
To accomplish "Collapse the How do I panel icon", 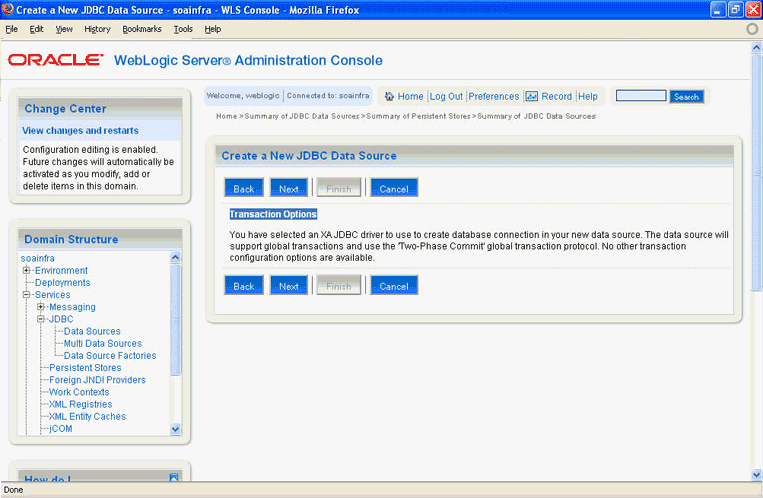I will pos(174,479).
